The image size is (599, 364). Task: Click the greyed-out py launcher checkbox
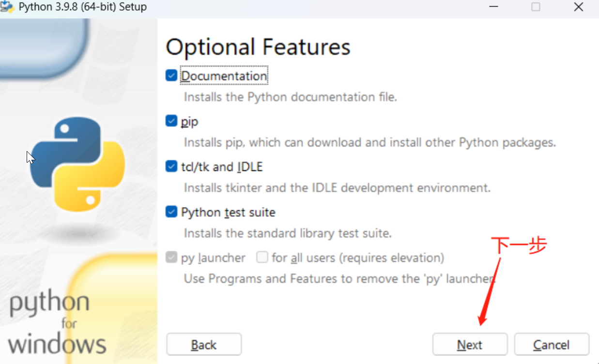pos(171,258)
